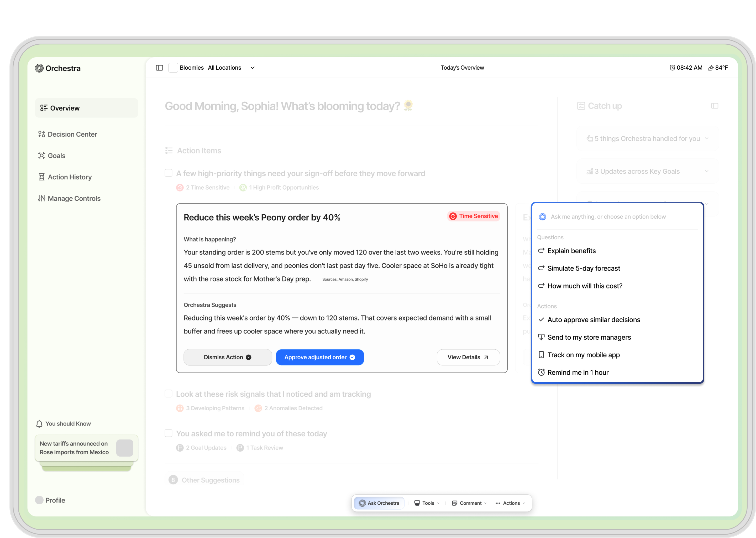Click the 2 Anomalies Detected icon
Viewport: 756px width, 538px height.
tap(258, 408)
